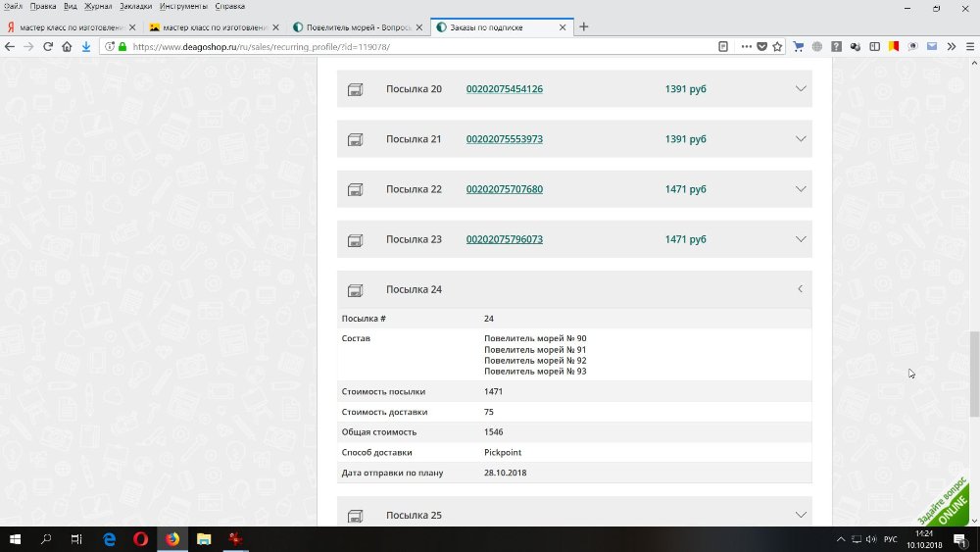Open the Закладки menu

pyautogui.click(x=135, y=6)
